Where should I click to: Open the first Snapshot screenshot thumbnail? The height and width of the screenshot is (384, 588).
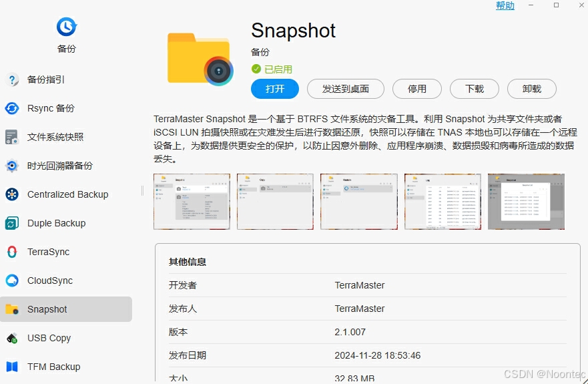coord(192,202)
